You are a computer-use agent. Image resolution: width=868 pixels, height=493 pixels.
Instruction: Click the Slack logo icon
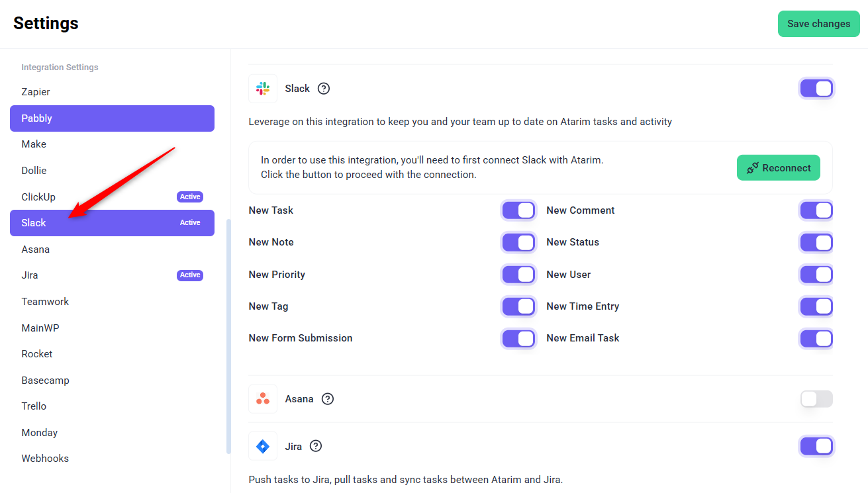(263, 89)
